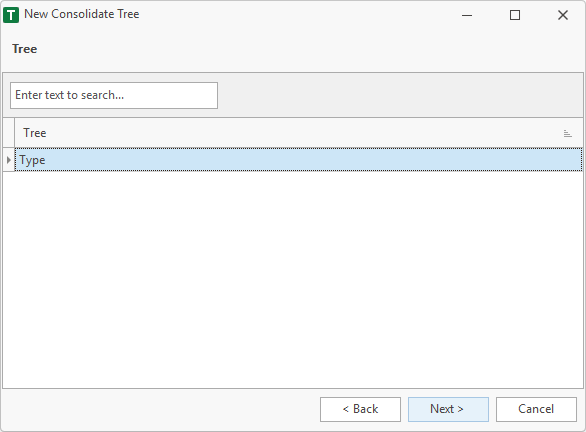Click the gray search panel beside search box
This screenshot has height=432, width=586.
point(400,95)
